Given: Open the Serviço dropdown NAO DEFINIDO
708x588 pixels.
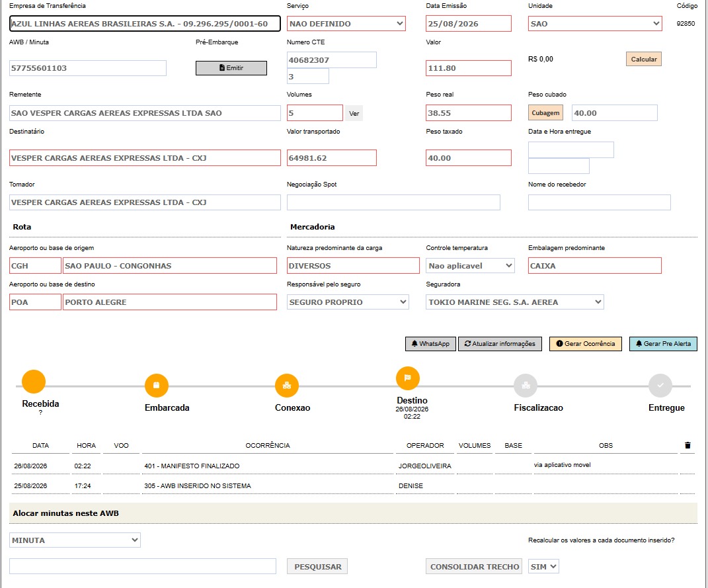Looking at the screenshot, I should [346, 24].
